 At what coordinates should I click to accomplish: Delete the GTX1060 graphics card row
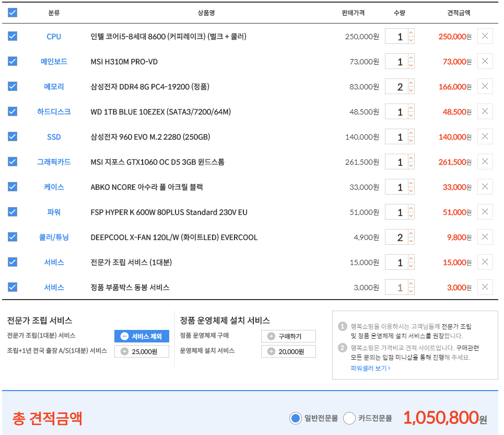click(x=485, y=162)
